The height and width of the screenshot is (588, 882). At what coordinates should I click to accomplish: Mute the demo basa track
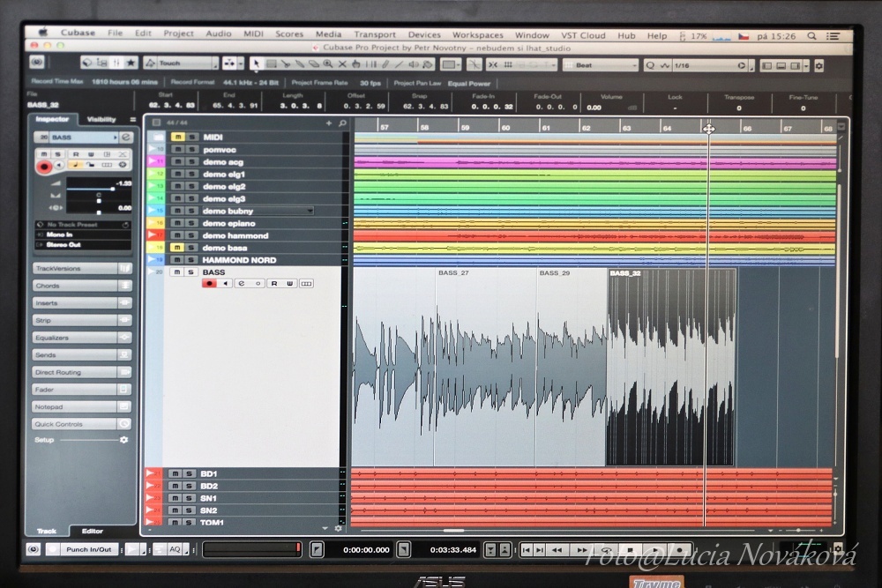click(x=177, y=248)
